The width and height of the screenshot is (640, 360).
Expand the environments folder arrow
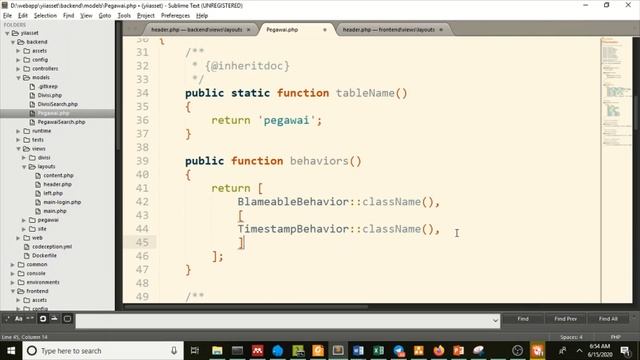13,282
